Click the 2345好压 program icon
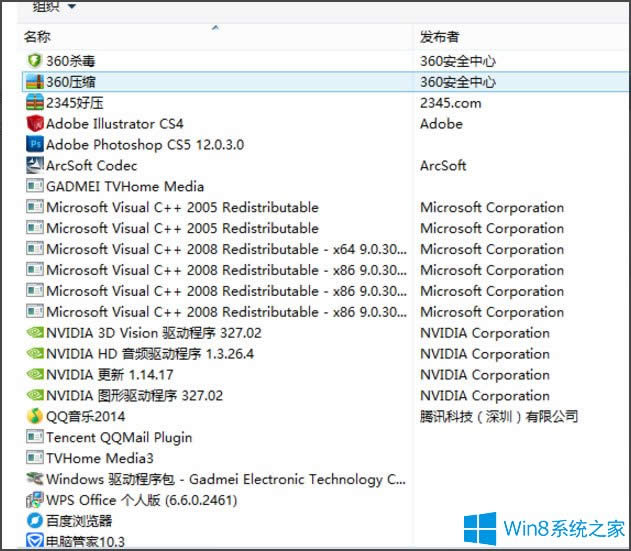 tap(34, 103)
